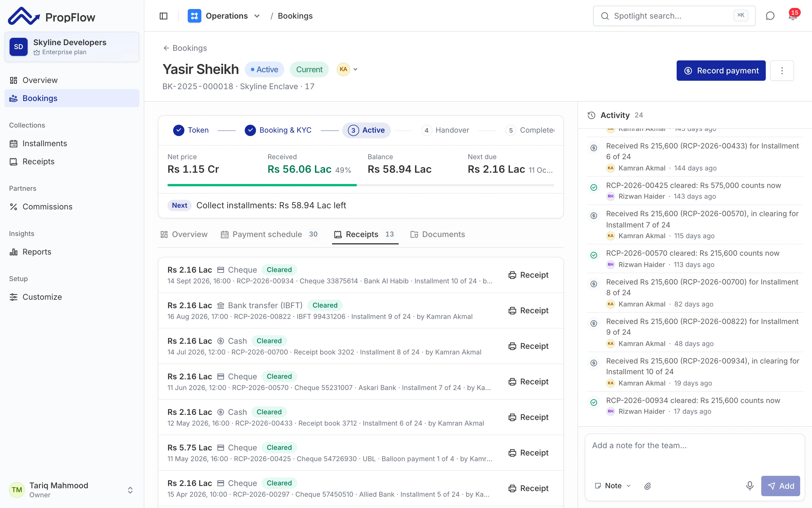
Task: Open Skyline Developers workspace switcher
Action: pyautogui.click(x=72, y=47)
